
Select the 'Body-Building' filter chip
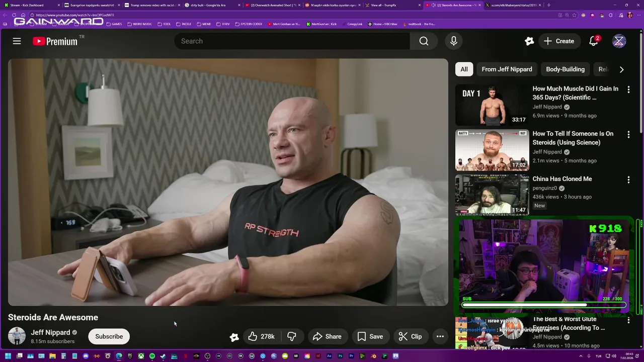(565, 69)
